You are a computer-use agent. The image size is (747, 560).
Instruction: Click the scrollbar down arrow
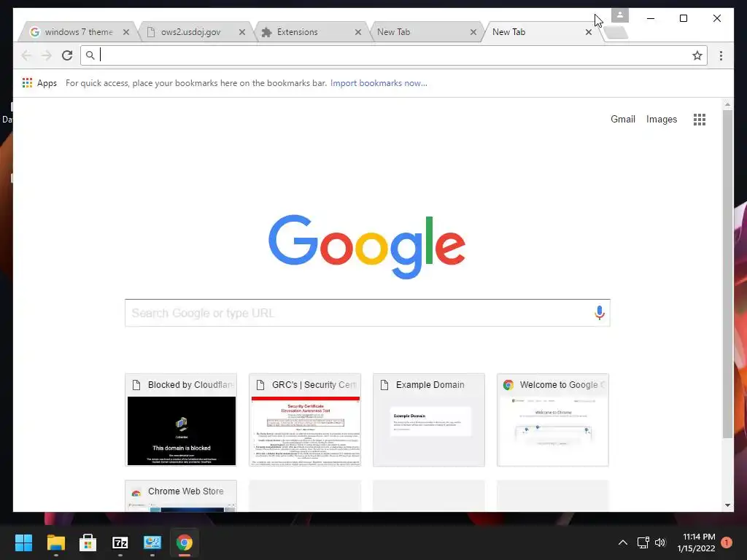click(727, 505)
